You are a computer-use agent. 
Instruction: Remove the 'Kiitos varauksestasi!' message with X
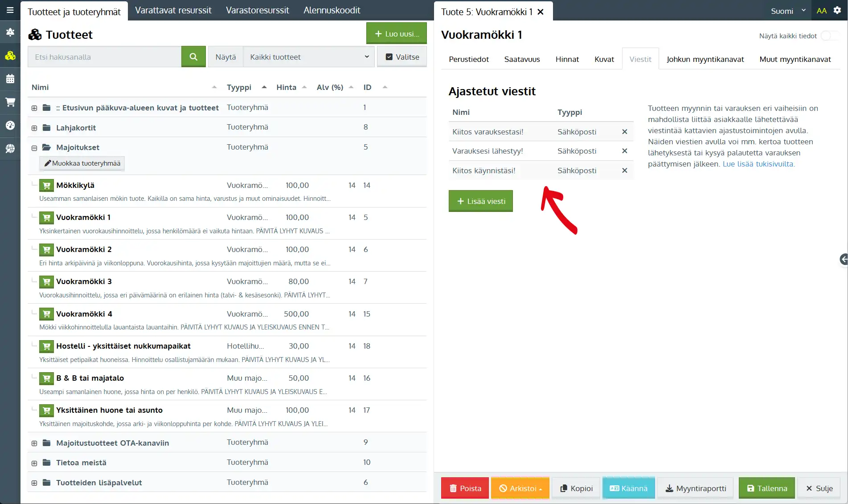tap(624, 132)
